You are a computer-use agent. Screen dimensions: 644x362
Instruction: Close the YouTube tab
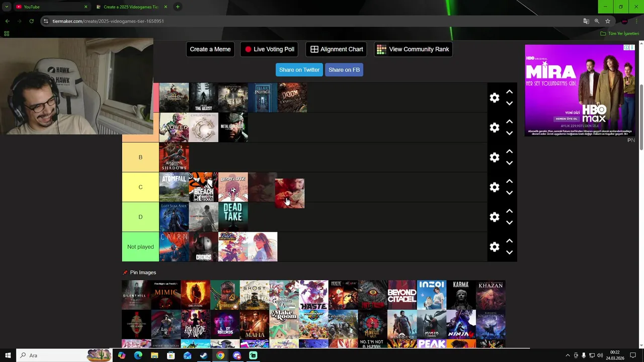(86, 7)
